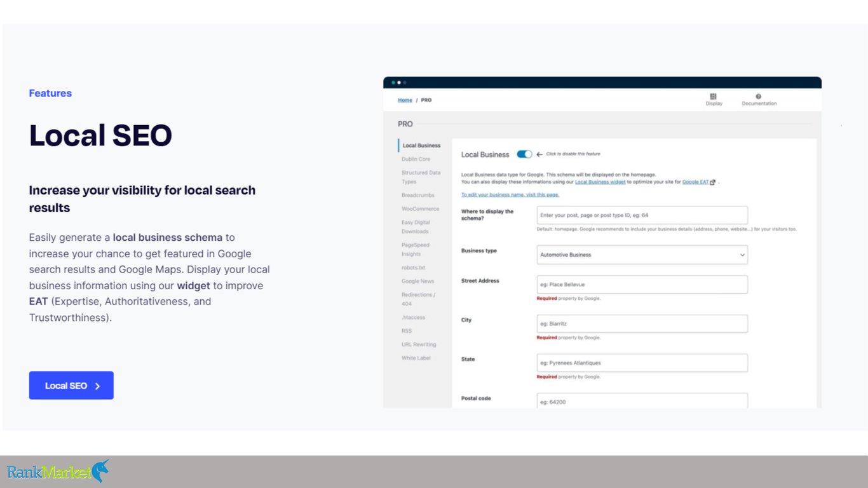Switch to the Google News tab
The height and width of the screenshot is (488, 868).
417,281
